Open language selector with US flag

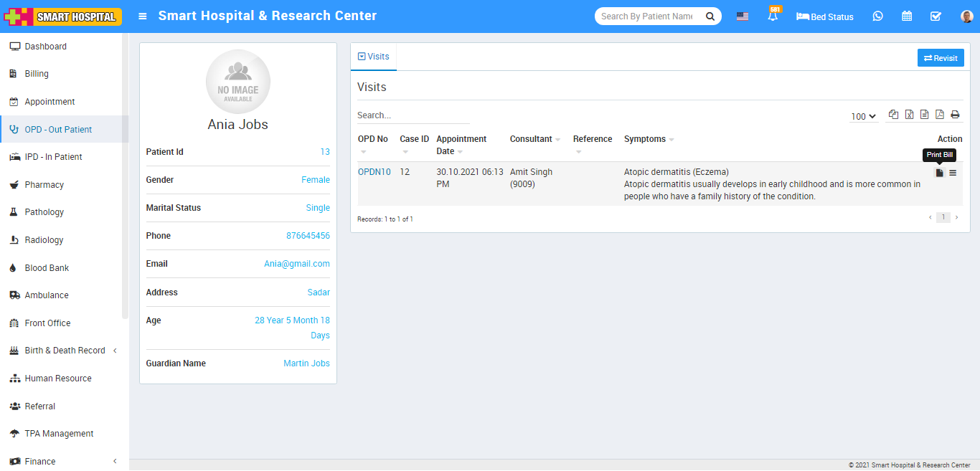[x=743, y=16]
